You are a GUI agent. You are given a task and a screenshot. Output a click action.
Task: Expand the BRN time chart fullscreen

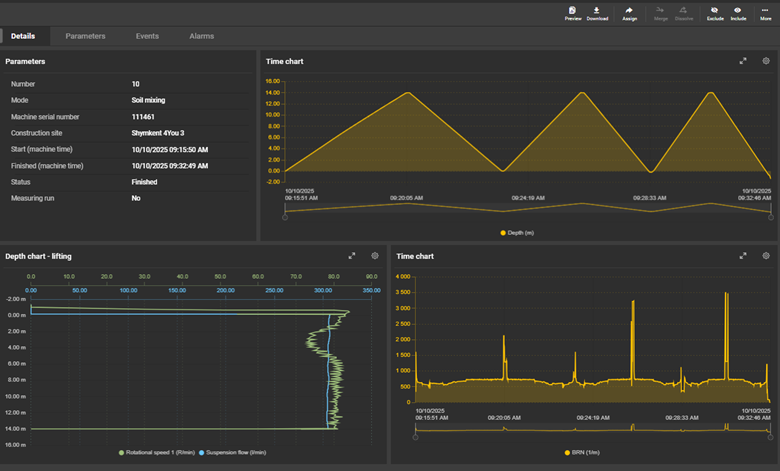pos(743,256)
